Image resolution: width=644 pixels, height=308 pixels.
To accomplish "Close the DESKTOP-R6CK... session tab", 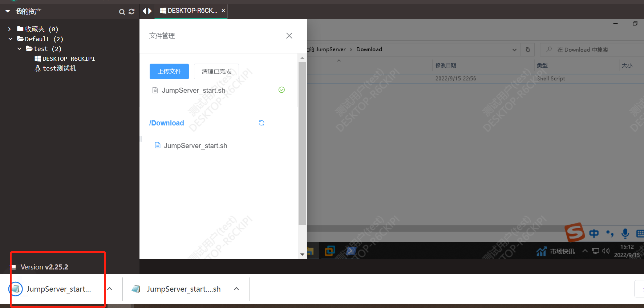I will [223, 11].
